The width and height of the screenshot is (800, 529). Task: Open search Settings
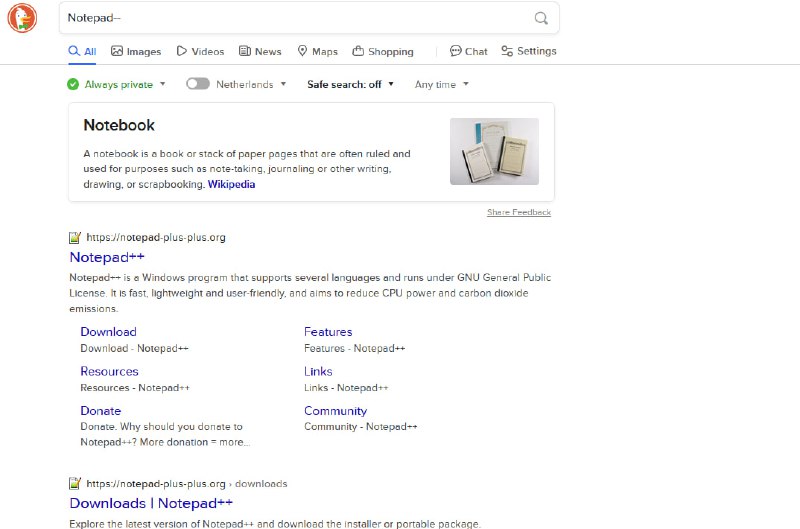[528, 51]
